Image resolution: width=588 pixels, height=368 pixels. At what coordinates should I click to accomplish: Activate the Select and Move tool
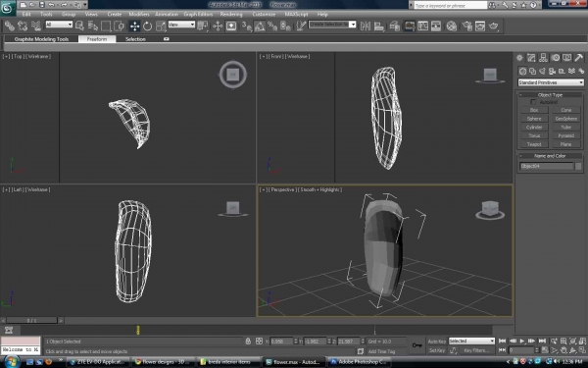pos(134,26)
